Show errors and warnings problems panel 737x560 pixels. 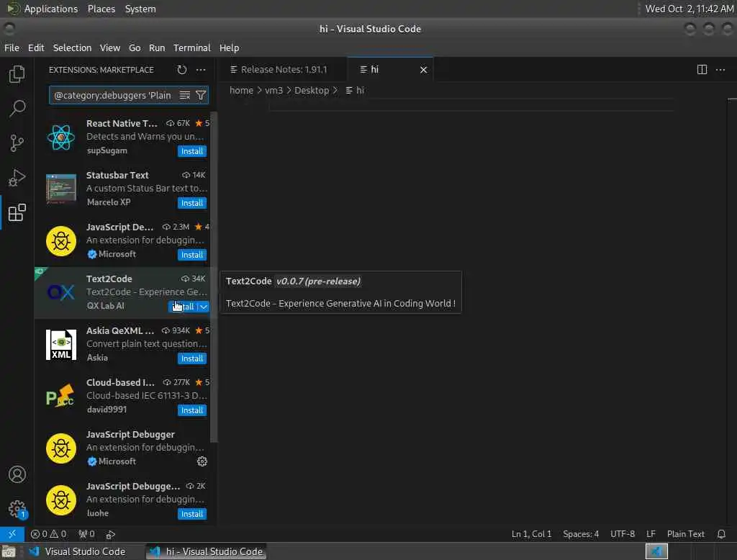tap(48, 534)
